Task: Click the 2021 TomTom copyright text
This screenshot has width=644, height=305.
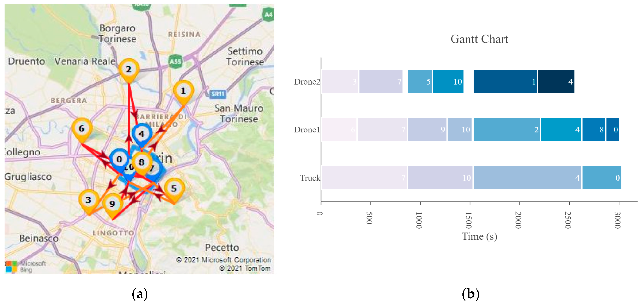Action: click(x=245, y=268)
